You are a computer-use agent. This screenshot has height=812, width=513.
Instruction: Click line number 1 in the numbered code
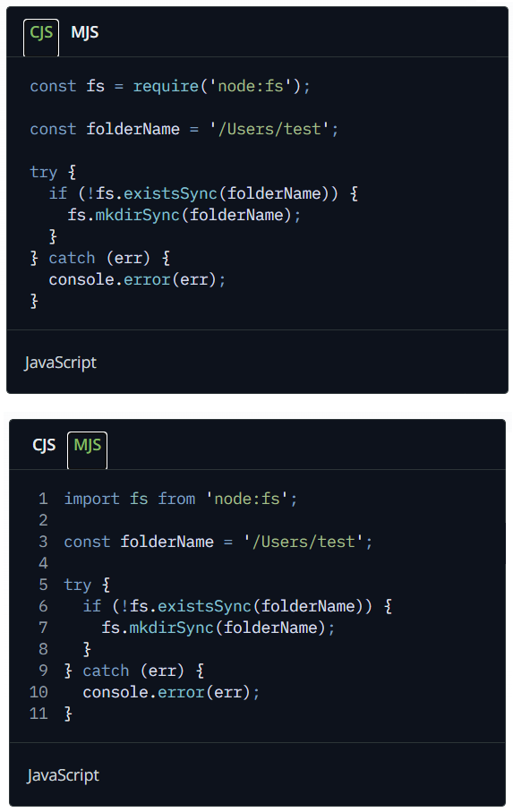(x=44, y=499)
